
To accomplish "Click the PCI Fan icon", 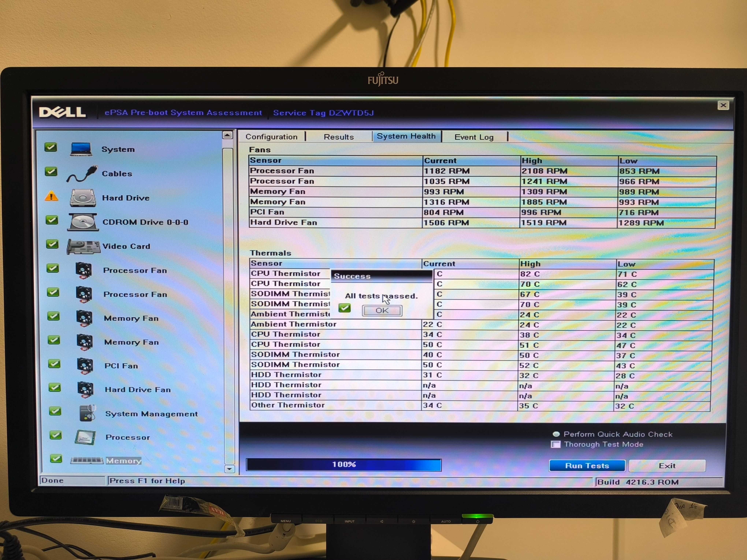I will (x=85, y=366).
